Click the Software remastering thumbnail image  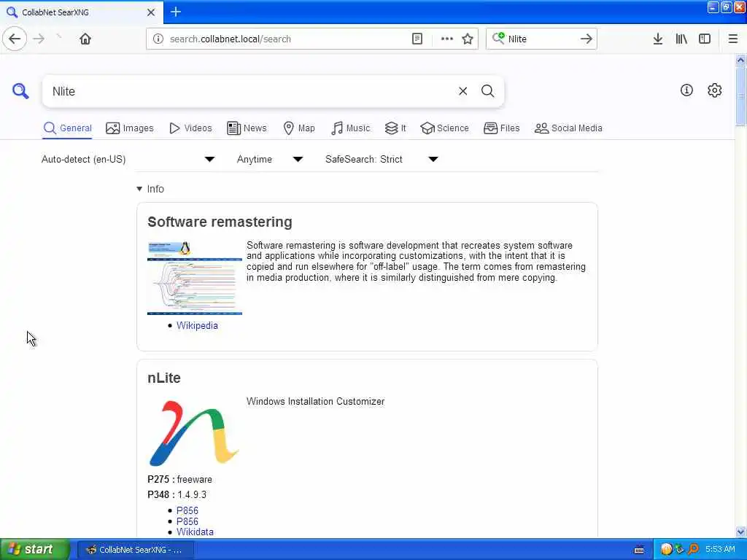[194, 278]
